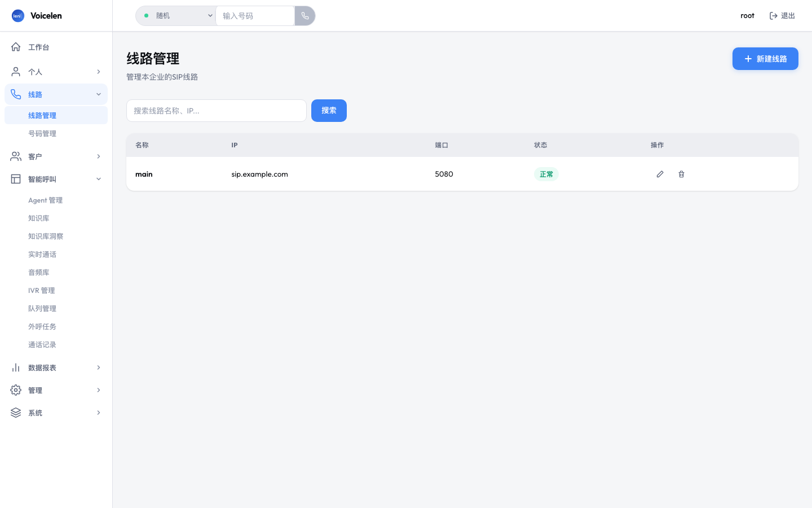Open the 随机 status dropdown

pos(176,16)
